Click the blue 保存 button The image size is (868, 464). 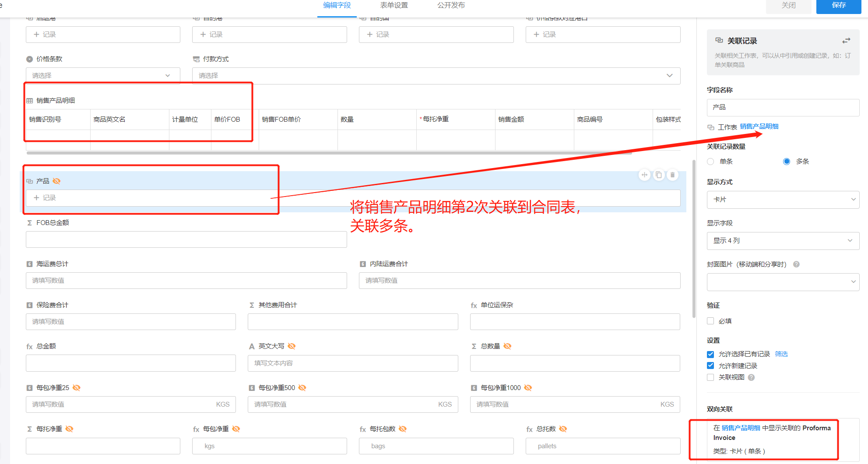[838, 5]
